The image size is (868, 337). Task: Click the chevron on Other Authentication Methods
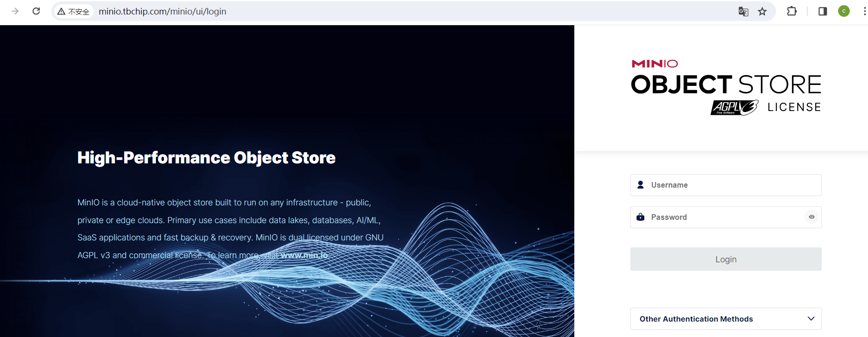coord(811,319)
